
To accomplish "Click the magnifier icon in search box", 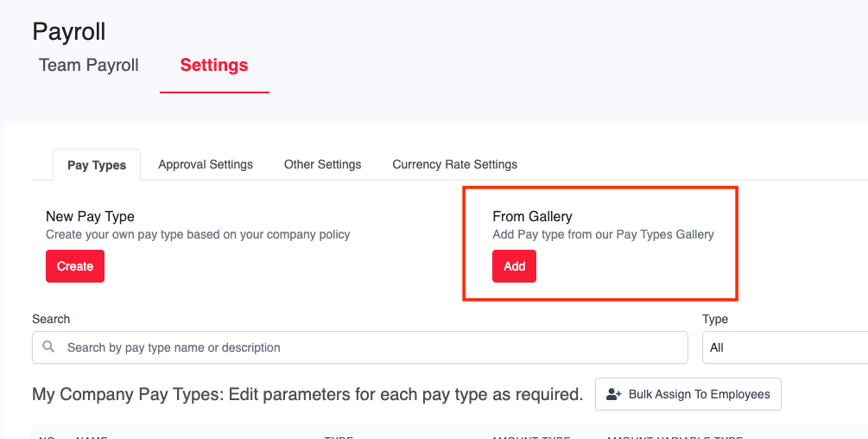I will (x=48, y=347).
